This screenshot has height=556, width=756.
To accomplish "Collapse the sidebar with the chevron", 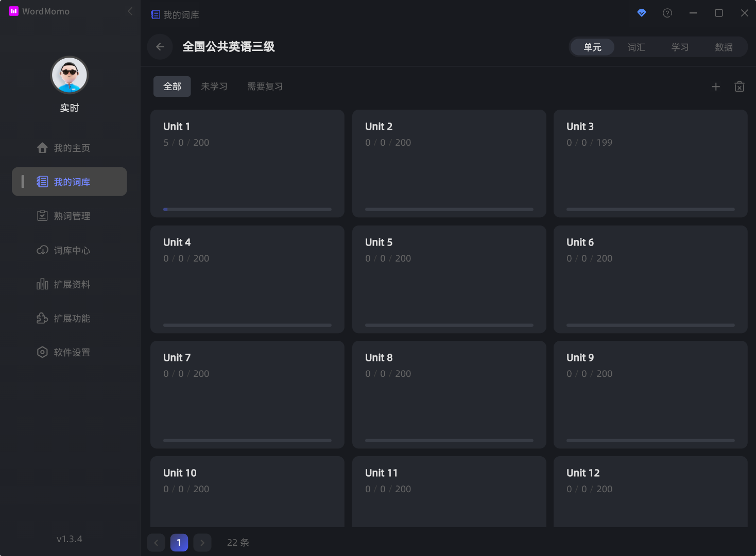I will coord(130,11).
